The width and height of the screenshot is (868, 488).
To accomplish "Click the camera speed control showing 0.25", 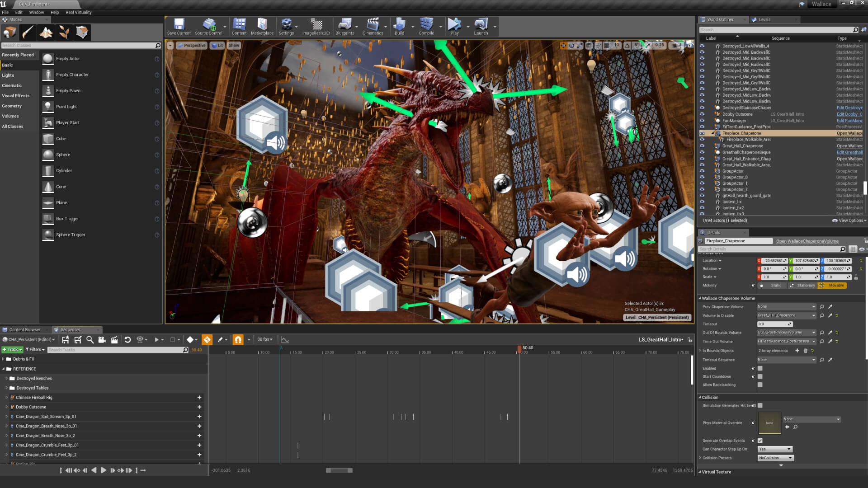I will [x=659, y=45].
